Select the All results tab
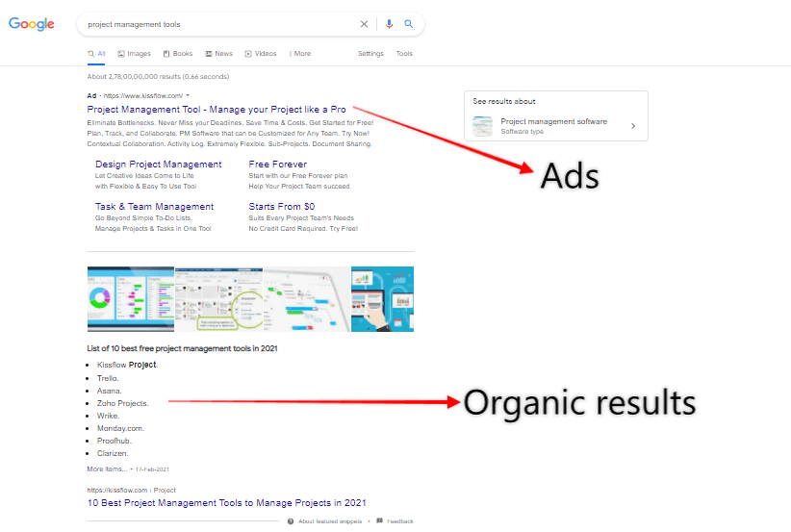Screen dimensions: 791x532 pos(96,54)
